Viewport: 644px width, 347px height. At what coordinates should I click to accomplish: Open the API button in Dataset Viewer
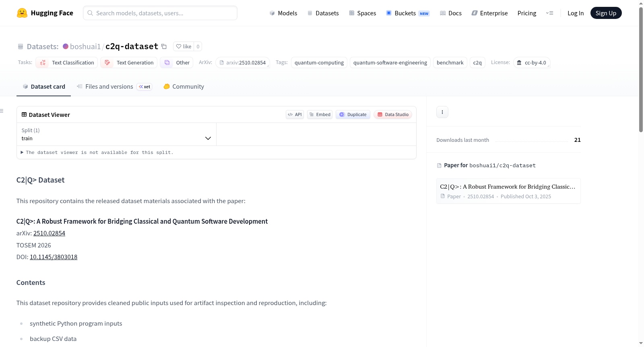295,114
